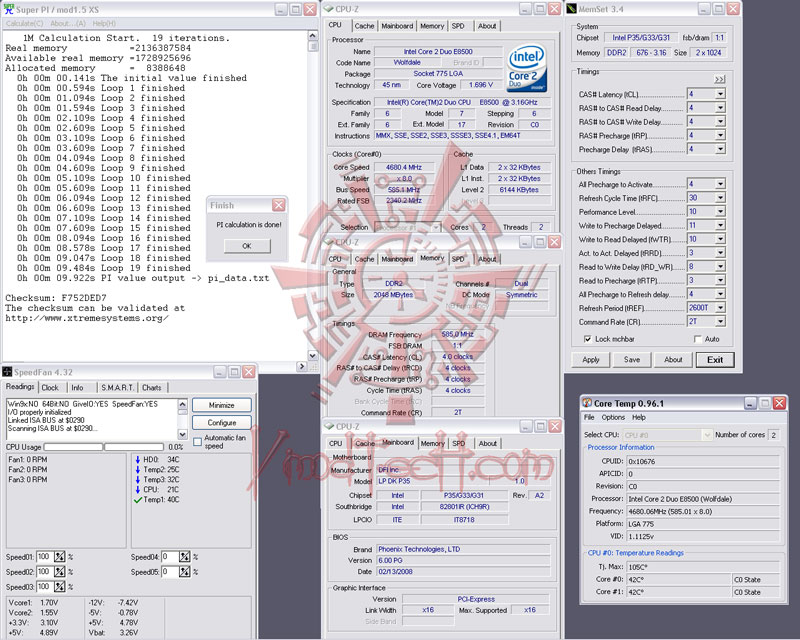This screenshot has height=640, width=800.
Task: Click the DRAM Frequency 585.0 MHz value
Action: (x=458, y=334)
